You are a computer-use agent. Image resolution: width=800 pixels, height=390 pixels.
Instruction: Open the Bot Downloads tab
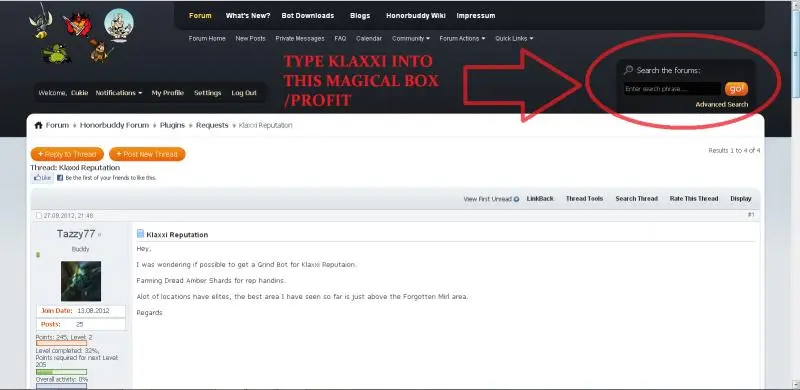[x=308, y=15]
